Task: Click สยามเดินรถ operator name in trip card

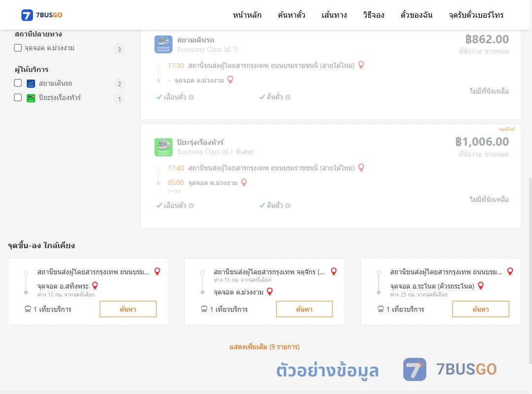Action: tap(196, 40)
